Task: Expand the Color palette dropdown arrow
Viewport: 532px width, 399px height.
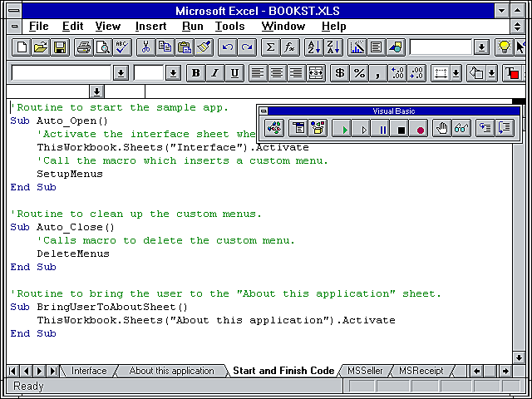Action: click(492, 72)
